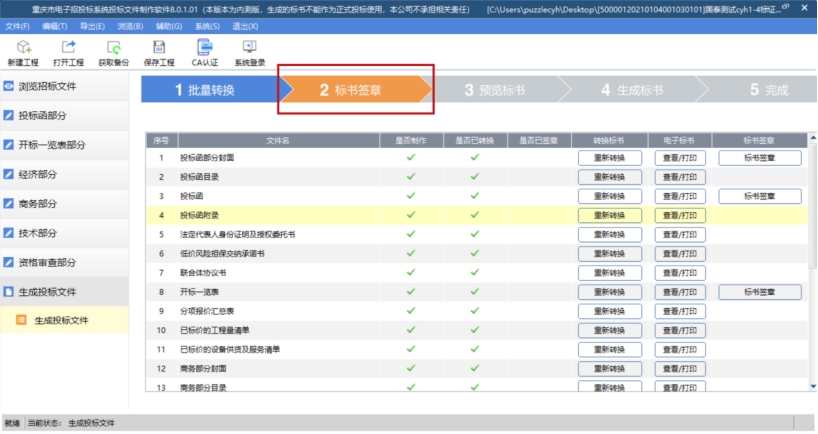Viewport: 818px width, 434px height.
Task: Go to step 1 批量转换
Action: pyautogui.click(x=205, y=90)
